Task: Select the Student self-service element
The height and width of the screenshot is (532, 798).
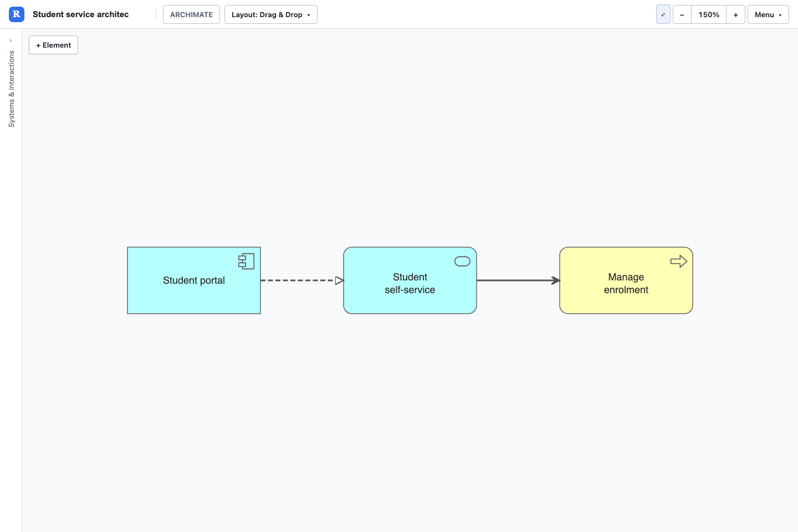Action: [410, 280]
